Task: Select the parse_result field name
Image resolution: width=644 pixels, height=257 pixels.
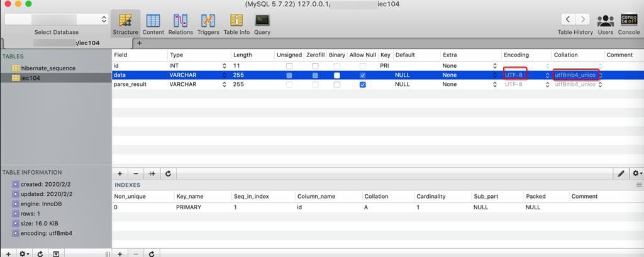Action: pos(130,84)
